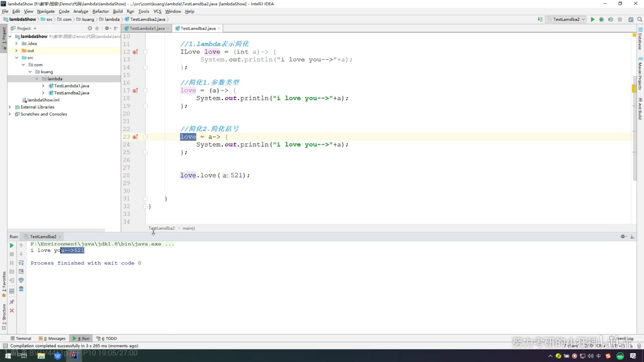
Task: Open the Refactor menu
Action: [x=101, y=11]
